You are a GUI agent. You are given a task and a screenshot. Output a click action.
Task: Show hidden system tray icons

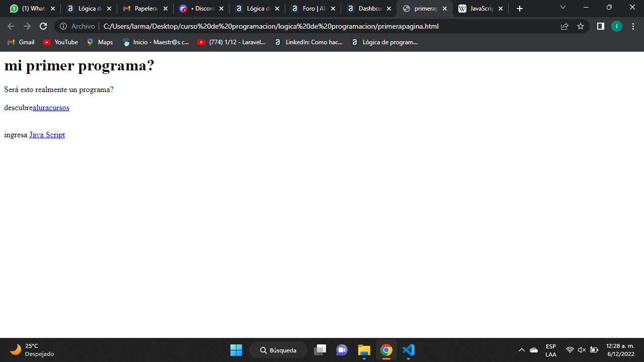click(x=521, y=350)
